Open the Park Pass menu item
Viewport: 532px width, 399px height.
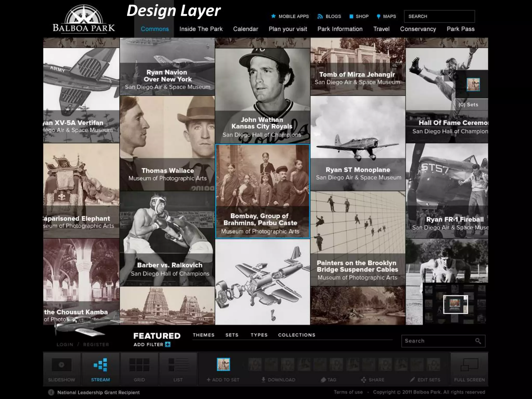pos(461,29)
